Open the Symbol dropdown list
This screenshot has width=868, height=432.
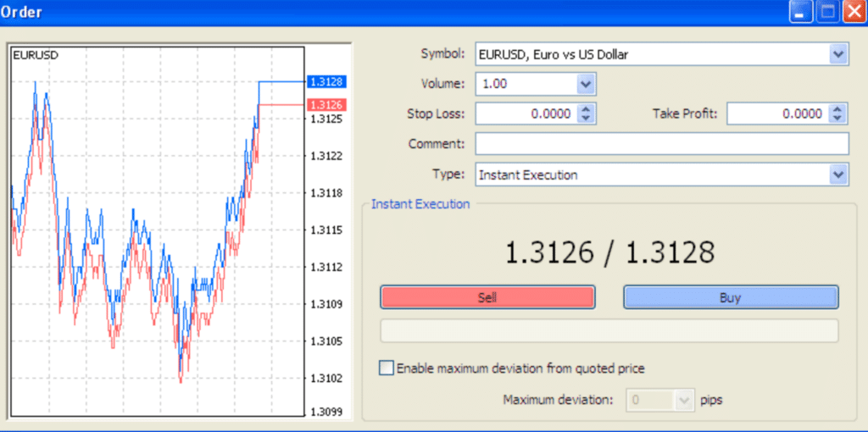coord(838,54)
